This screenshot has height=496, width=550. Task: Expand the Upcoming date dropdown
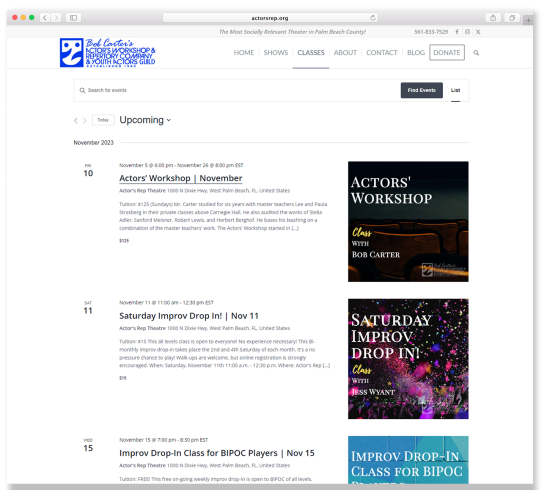[x=145, y=120]
